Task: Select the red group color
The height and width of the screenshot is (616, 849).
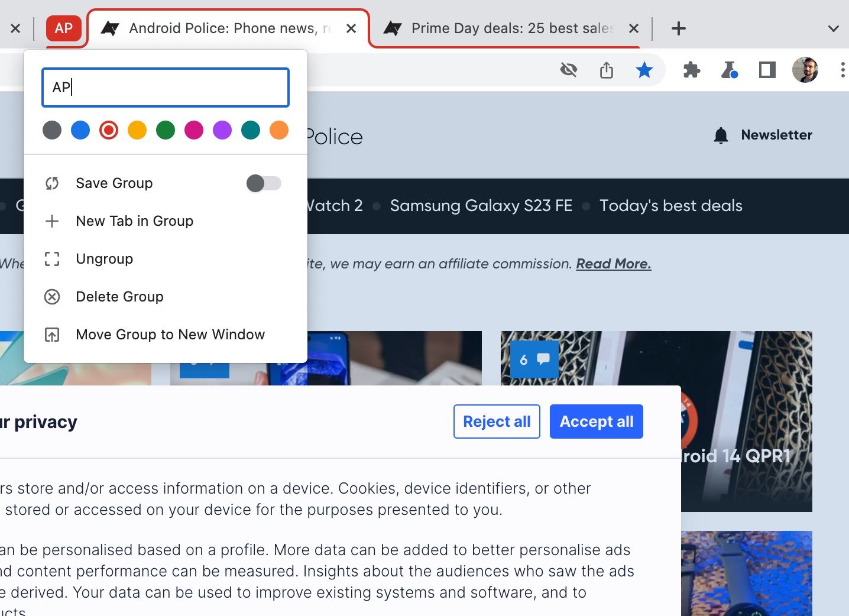Action: pos(109,130)
